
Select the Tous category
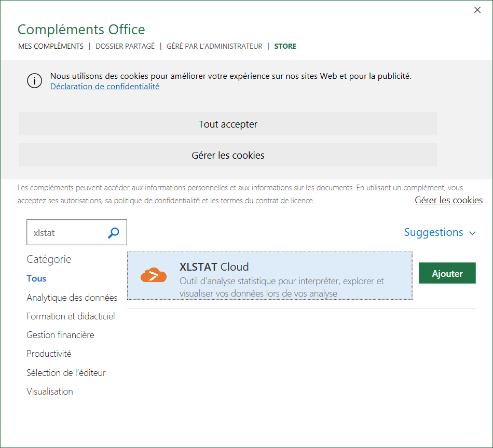coord(36,278)
